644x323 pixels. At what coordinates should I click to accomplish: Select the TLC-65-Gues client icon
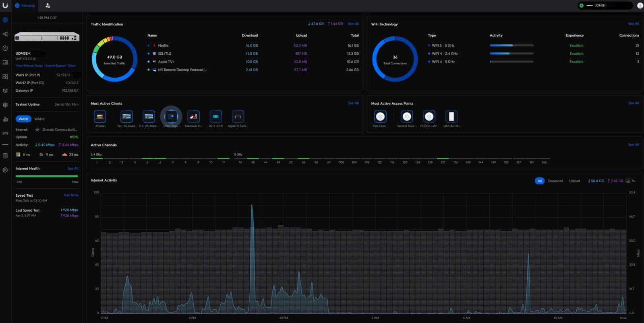click(x=126, y=117)
